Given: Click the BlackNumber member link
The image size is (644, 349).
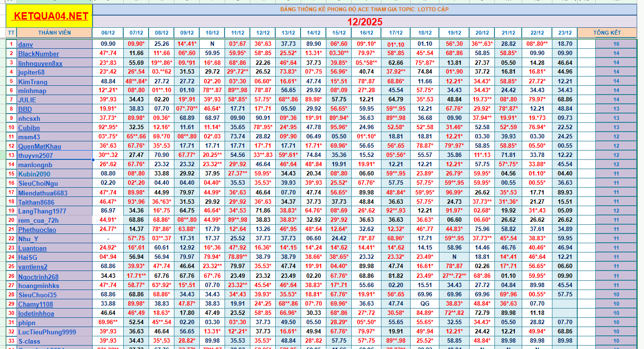Looking at the screenshot, I should [x=38, y=54].
